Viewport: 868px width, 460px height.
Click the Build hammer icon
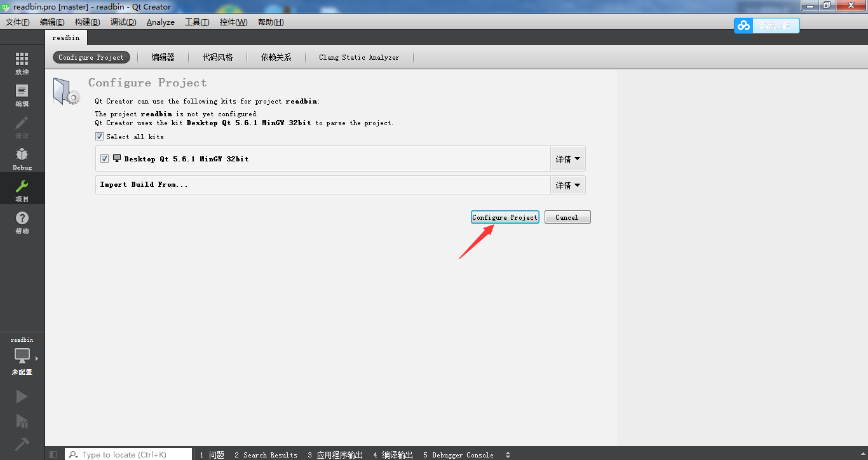(x=22, y=444)
